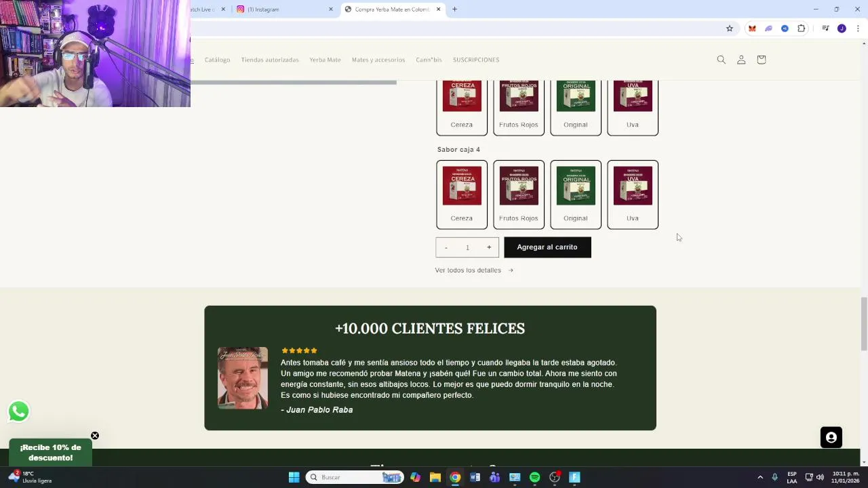Click the purple feather extension icon
The image size is (868, 488).
pos(768,28)
